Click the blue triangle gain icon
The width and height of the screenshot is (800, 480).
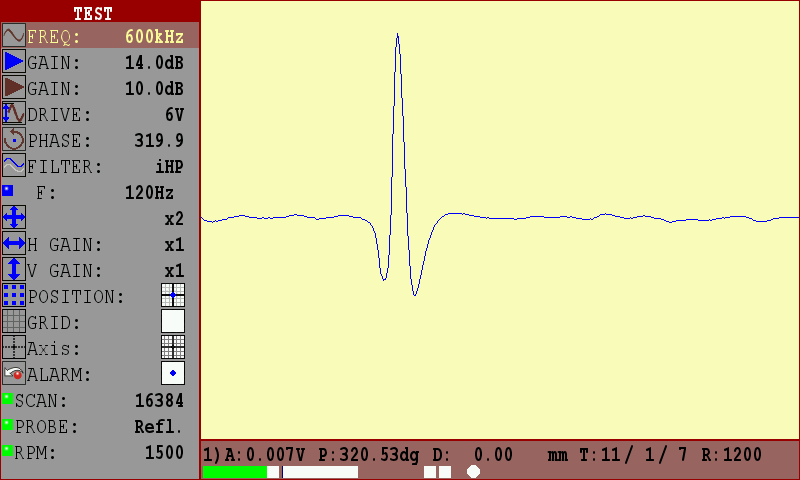14,62
